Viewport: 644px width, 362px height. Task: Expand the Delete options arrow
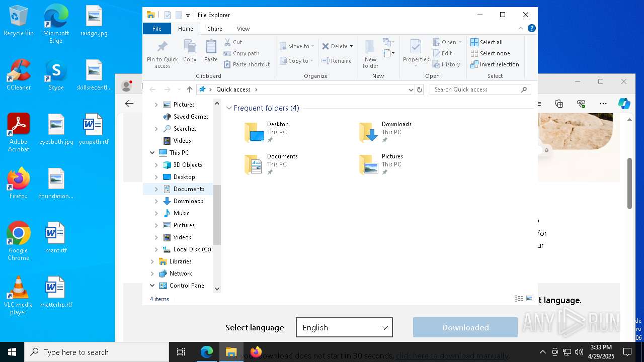click(x=351, y=46)
